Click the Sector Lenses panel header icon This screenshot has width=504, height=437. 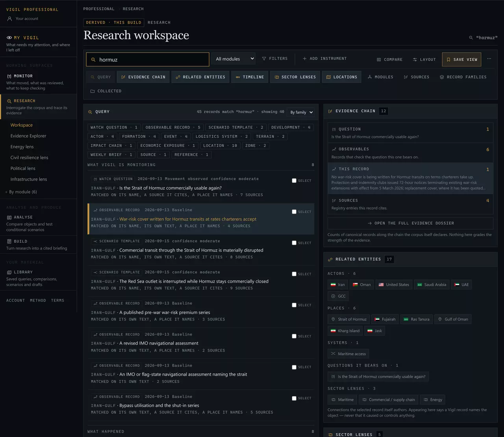pyautogui.click(x=330, y=435)
